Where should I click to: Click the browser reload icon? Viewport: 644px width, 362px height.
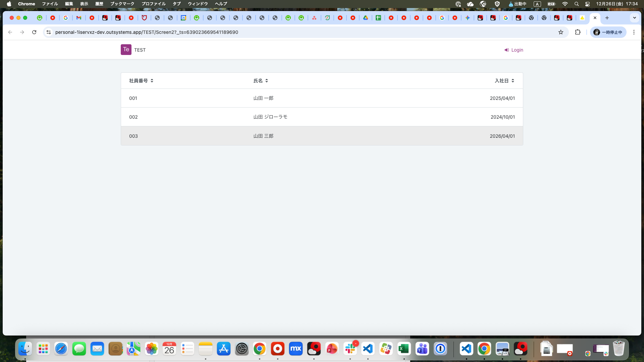(x=34, y=32)
